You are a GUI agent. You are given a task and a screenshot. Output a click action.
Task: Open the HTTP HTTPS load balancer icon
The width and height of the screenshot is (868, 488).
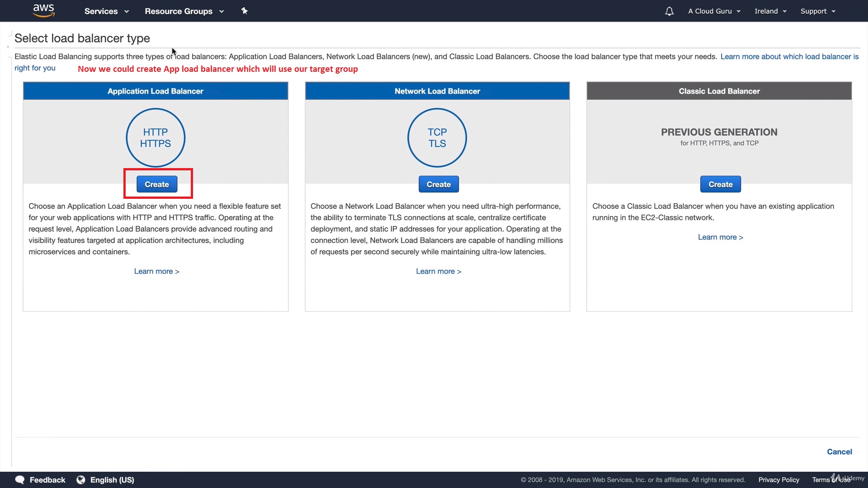coord(155,138)
